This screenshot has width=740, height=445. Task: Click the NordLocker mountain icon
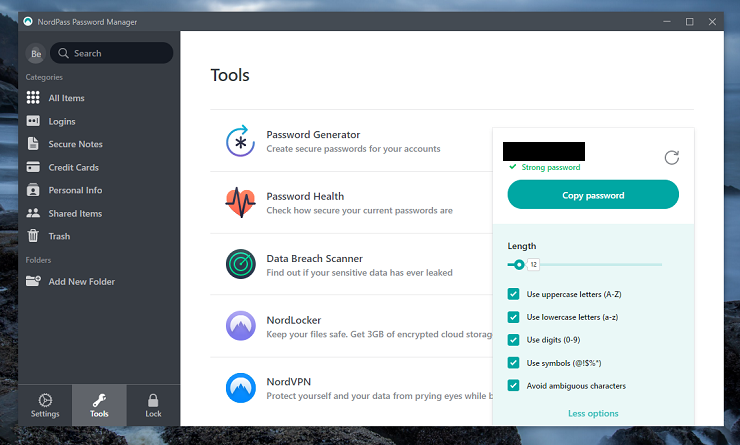(x=241, y=326)
